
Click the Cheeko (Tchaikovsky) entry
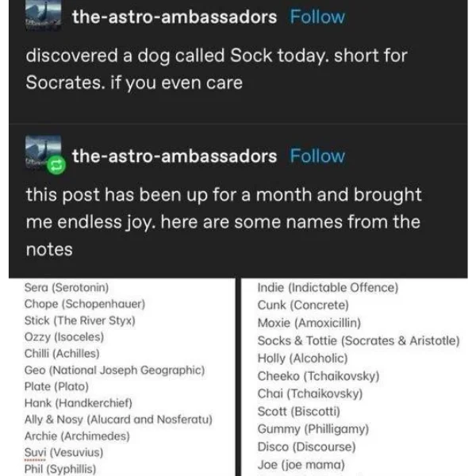(318, 376)
